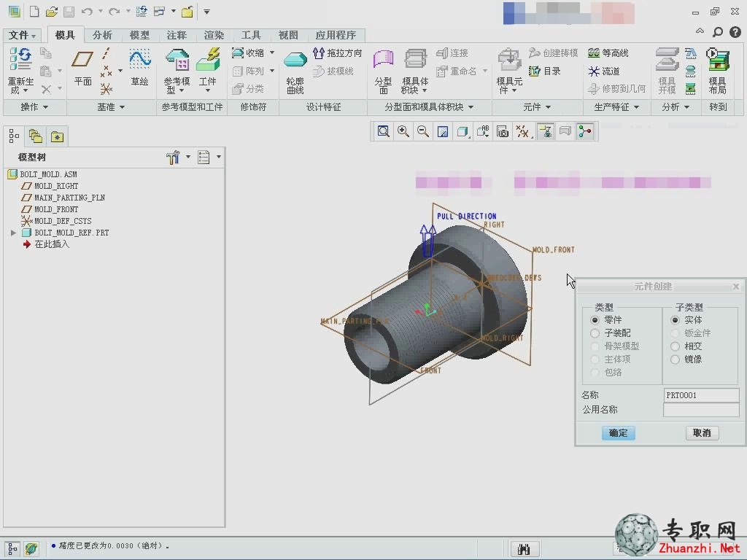Screen dimensions: 747x560
Task: Click the Common Name (公用名称) field
Action: (x=701, y=410)
